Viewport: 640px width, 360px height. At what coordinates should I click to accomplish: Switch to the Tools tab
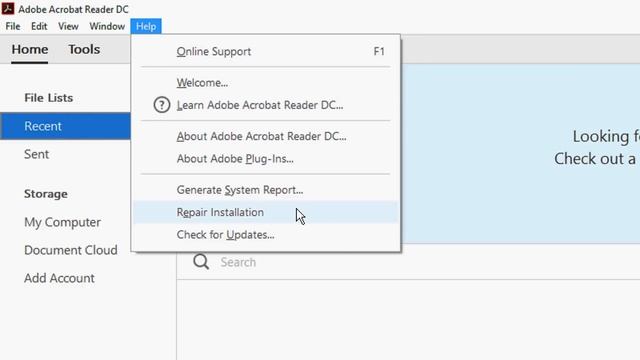pyautogui.click(x=84, y=49)
